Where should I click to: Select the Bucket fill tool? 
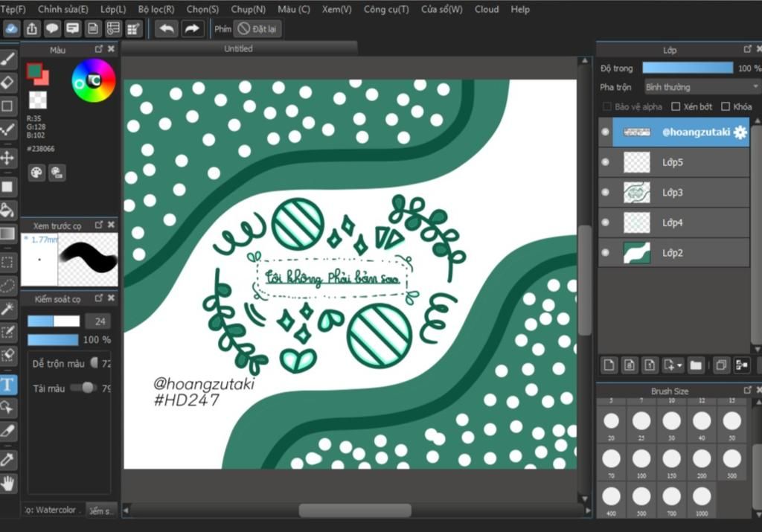pos(7,210)
